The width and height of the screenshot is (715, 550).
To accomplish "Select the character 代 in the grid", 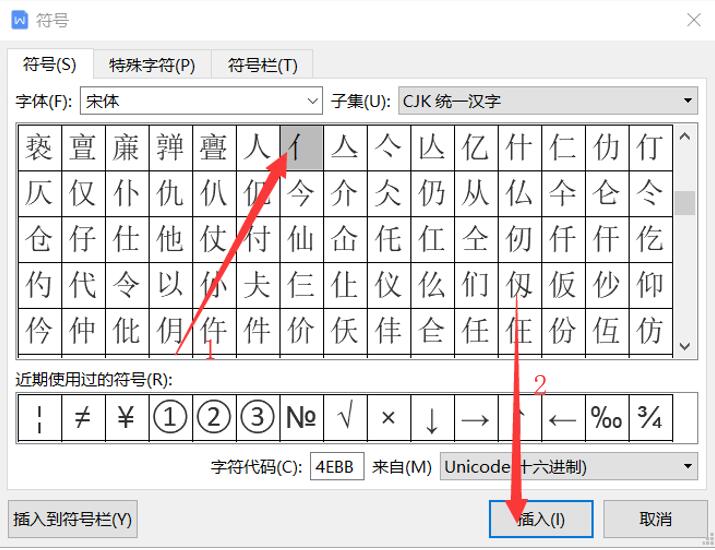I will point(83,285).
